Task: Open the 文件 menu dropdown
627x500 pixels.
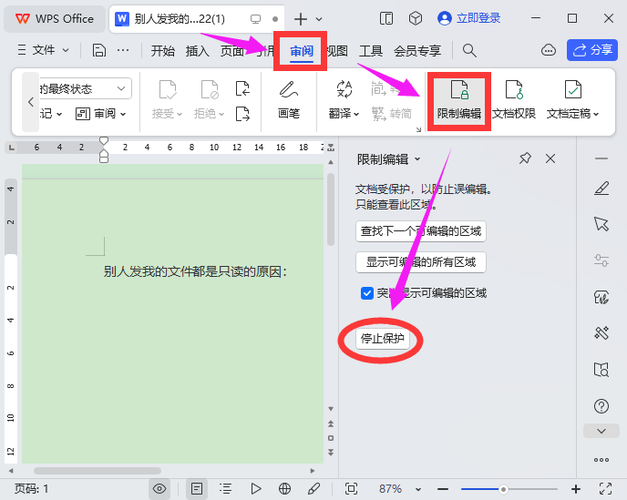Action: click(x=43, y=50)
